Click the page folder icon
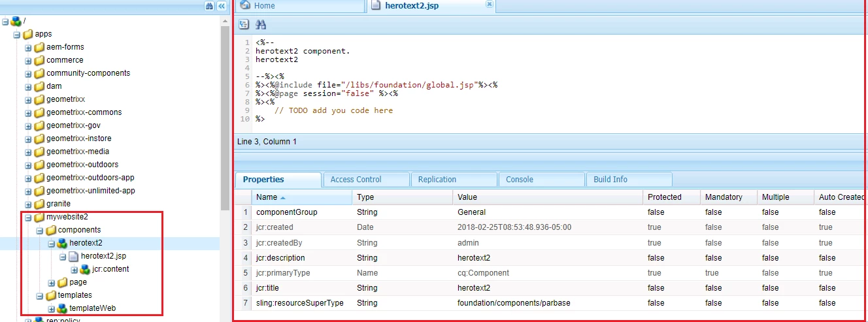The width and height of the screenshot is (868, 322). (x=62, y=282)
